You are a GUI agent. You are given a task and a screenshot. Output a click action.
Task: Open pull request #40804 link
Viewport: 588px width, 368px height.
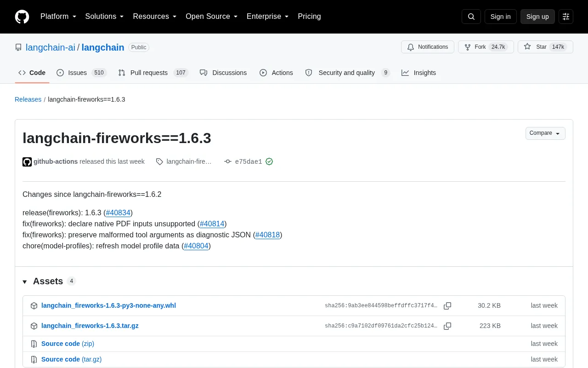(196, 246)
